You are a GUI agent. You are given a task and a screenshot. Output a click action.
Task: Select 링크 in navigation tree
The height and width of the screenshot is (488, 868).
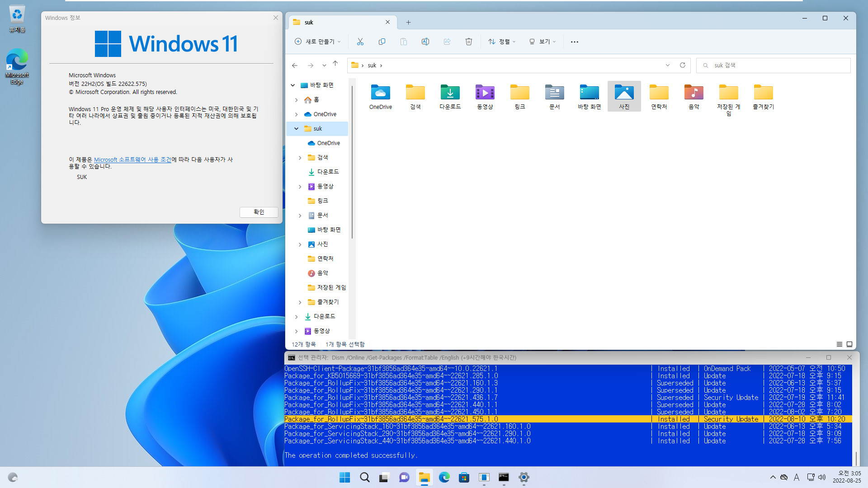(322, 201)
